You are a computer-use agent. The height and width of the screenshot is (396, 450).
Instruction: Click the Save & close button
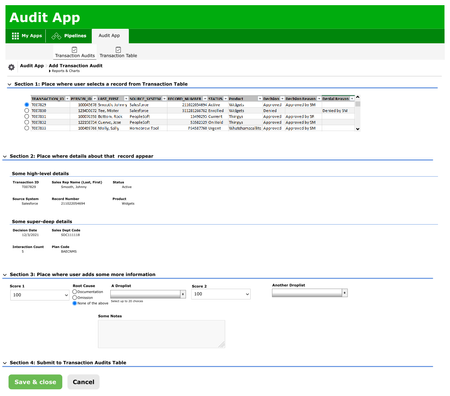pyautogui.click(x=35, y=382)
